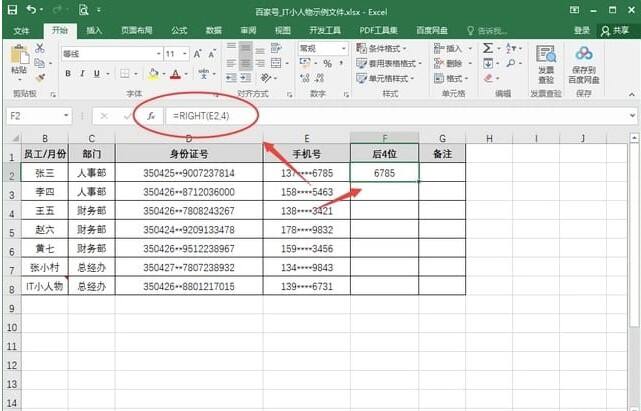Copy selection using the Copy icon
The width and height of the screenshot is (641, 411).
40,63
